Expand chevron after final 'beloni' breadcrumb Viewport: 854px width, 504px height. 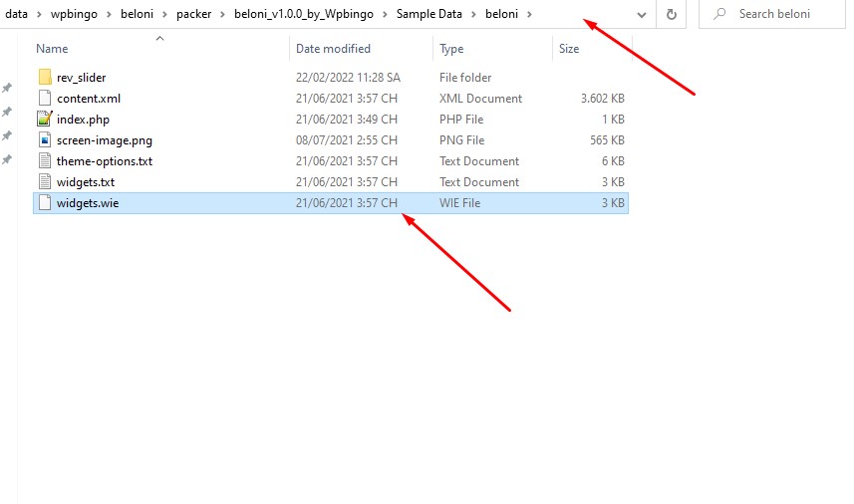(x=529, y=14)
